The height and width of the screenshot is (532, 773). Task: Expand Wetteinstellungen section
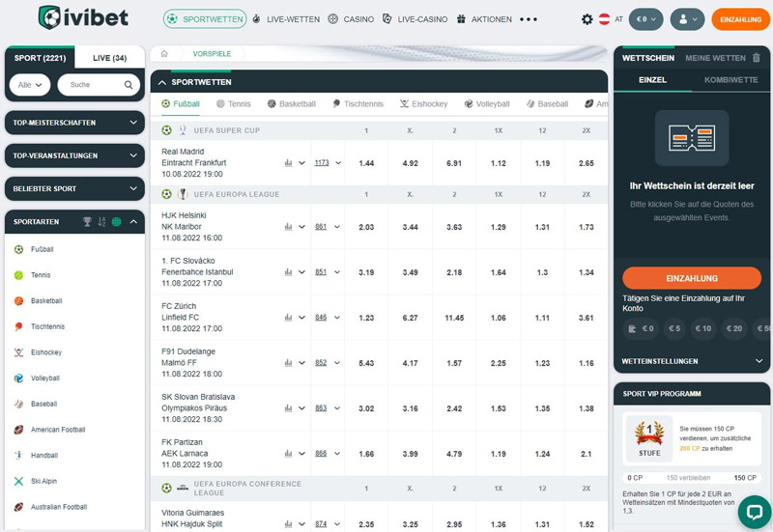[692, 361]
